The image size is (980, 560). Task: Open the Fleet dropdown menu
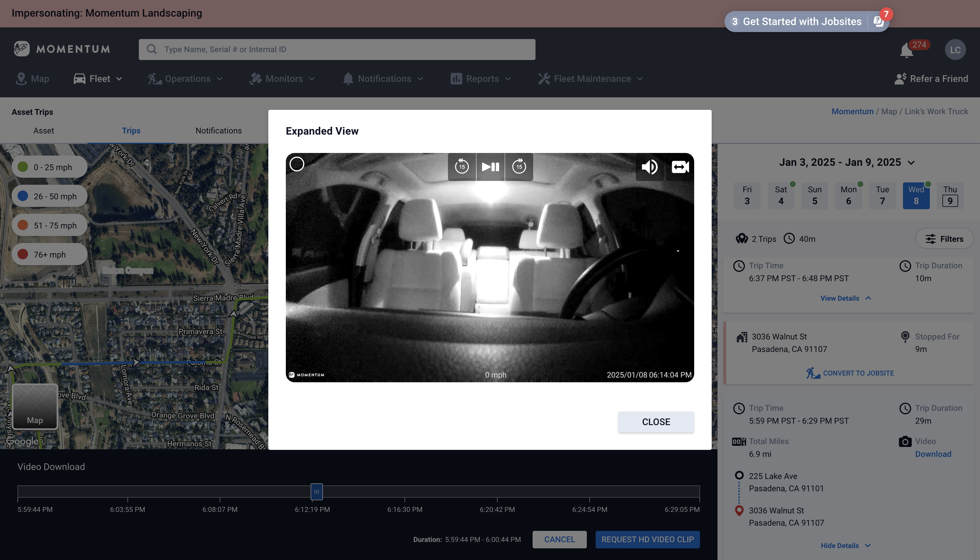click(x=98, y=79)
